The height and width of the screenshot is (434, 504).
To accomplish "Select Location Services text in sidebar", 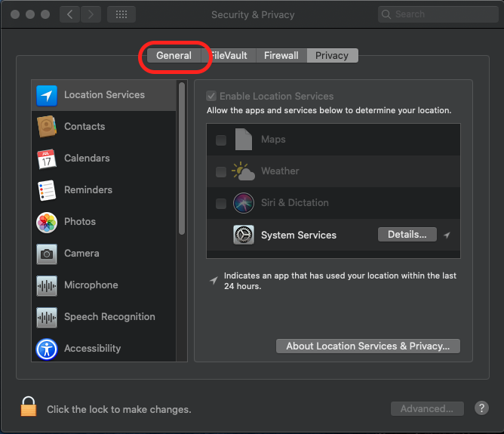I will pos(104,95).
